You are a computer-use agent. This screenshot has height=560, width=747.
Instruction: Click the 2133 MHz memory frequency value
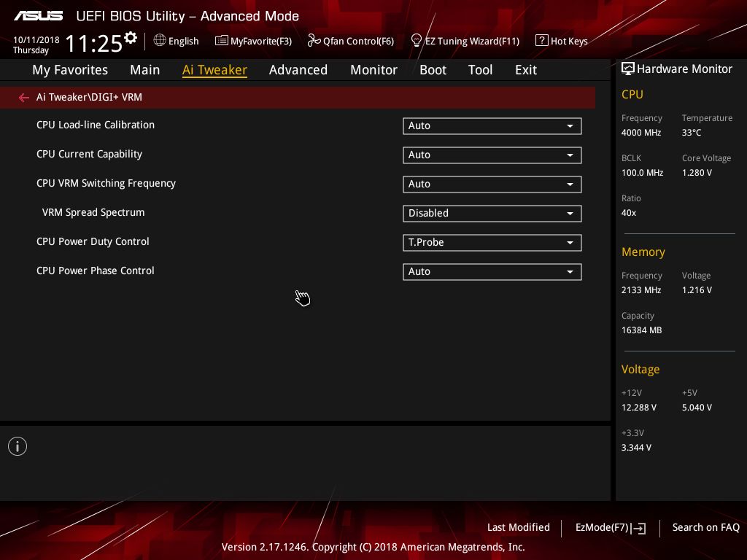641,290
